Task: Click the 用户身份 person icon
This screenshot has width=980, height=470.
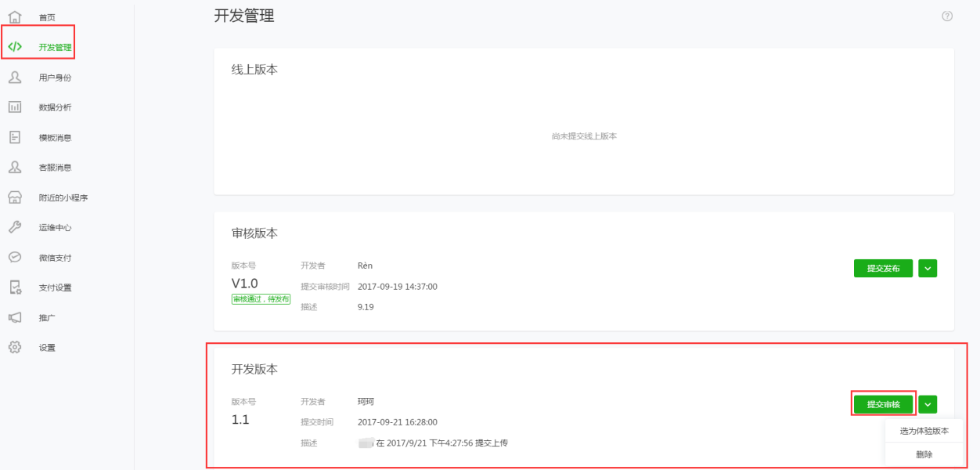Action: click(x=14, y=77)
